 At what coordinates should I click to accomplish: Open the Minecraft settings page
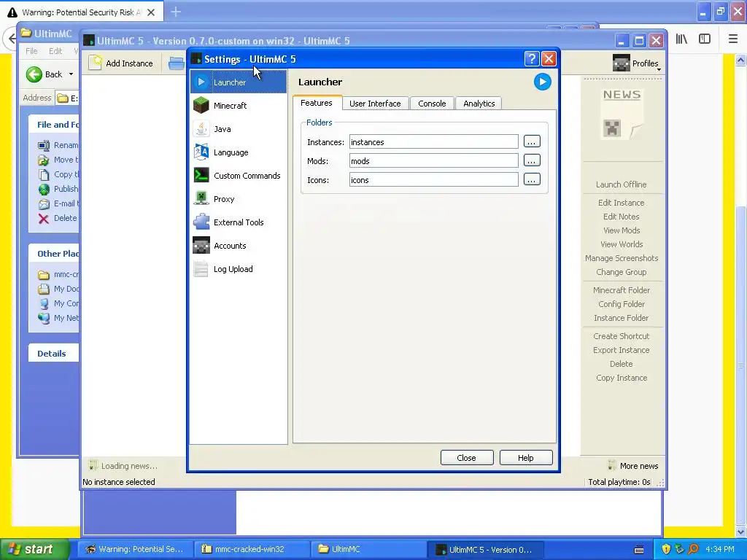[239, 105]
